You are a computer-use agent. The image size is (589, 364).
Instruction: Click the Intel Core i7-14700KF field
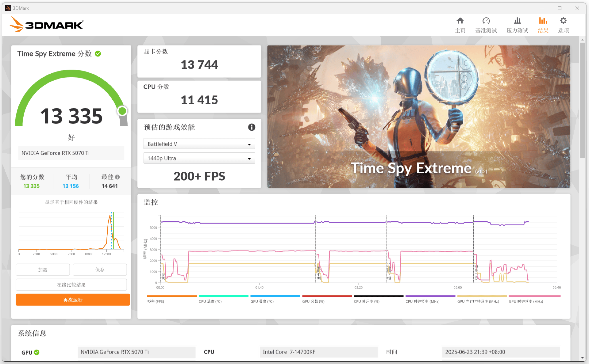318,352
